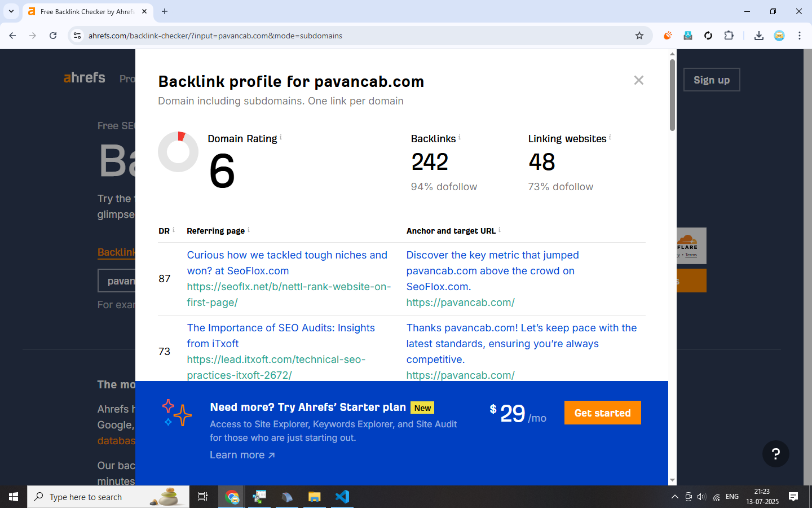This screenshot has width=812, height=508.
Task: Open pavancab.com target URL in DR 73 row
Action: pyautogui.click(x=460, y=375)
